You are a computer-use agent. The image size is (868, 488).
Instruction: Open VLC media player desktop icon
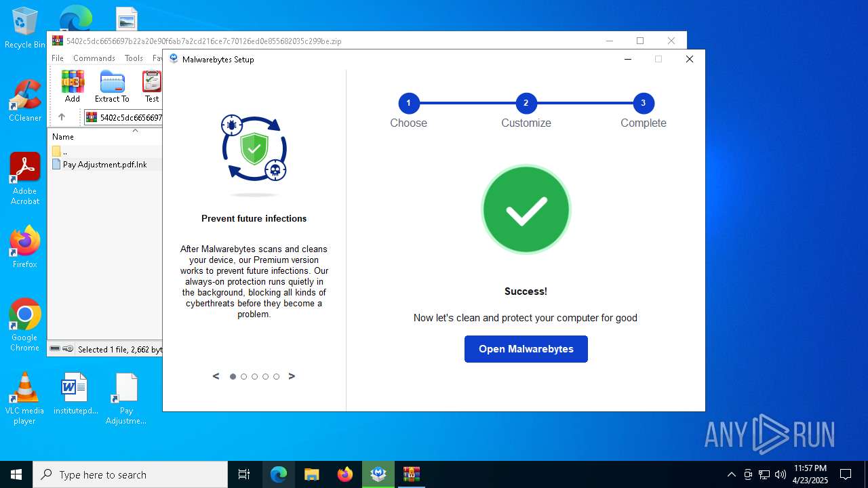[25, 398]
